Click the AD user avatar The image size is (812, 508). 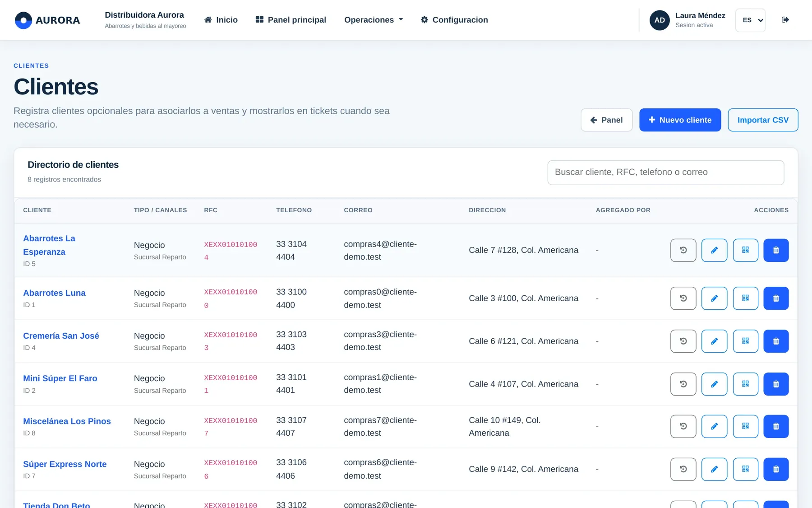pos(660,20)
